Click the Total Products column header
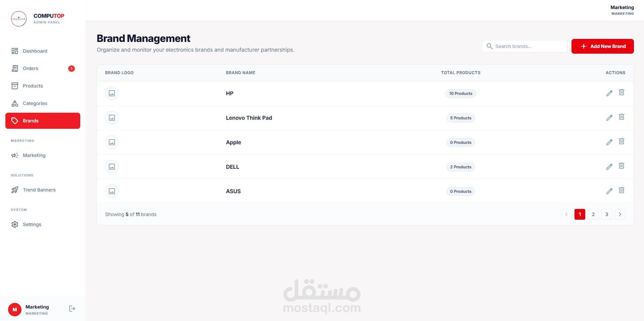 click(461, 73)
